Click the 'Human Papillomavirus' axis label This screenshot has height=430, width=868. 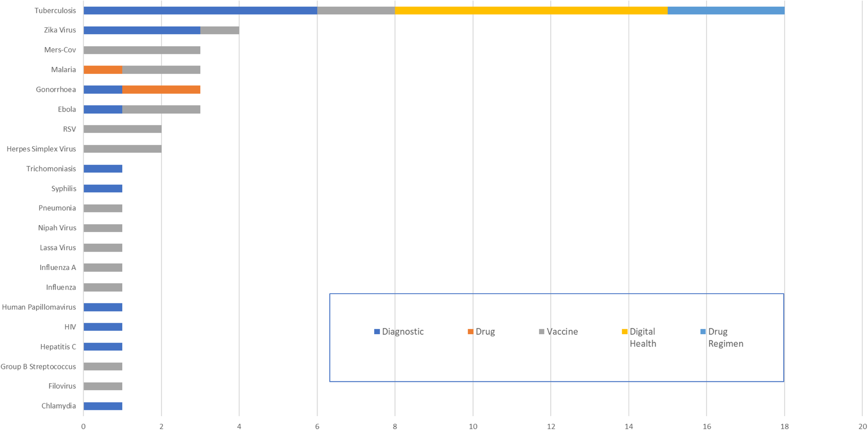pos(39,307)
